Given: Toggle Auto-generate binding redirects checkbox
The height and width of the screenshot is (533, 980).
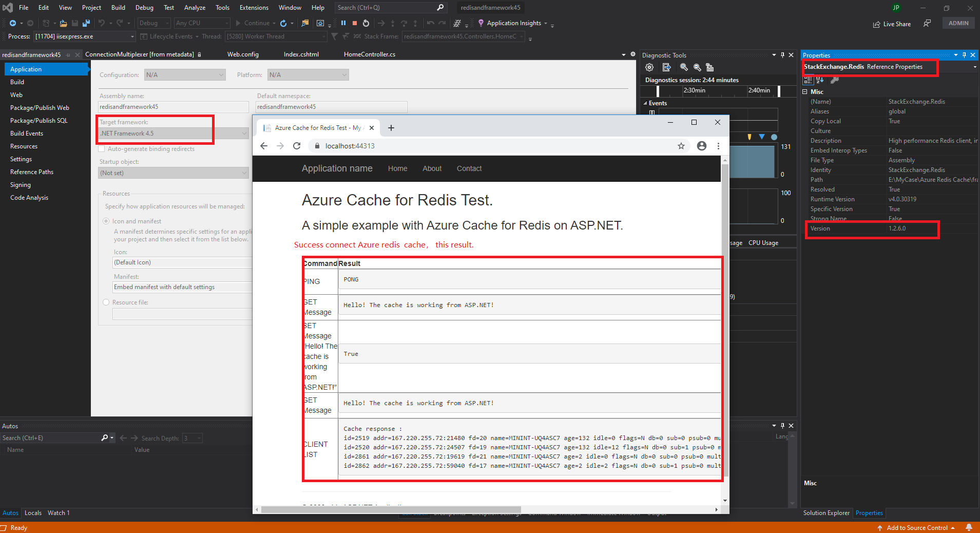Looking at the screenshot, I should pos(102,149).
